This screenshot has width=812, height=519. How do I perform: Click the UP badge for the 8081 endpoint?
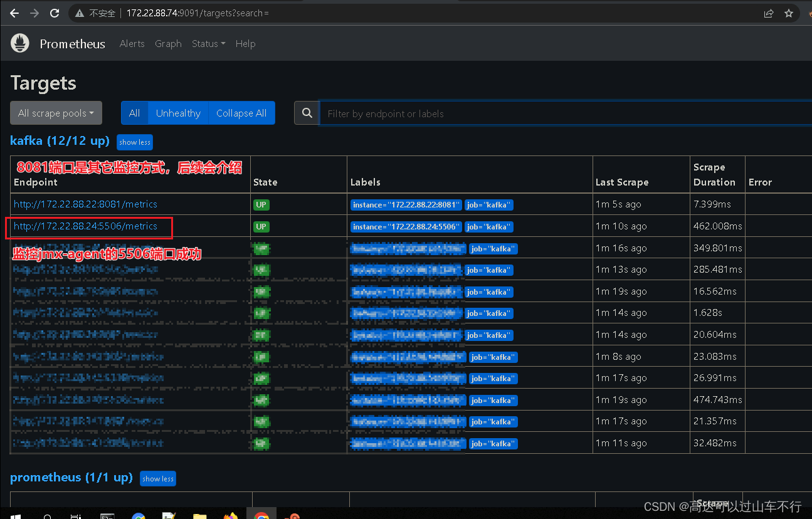(x=261, y=204)
